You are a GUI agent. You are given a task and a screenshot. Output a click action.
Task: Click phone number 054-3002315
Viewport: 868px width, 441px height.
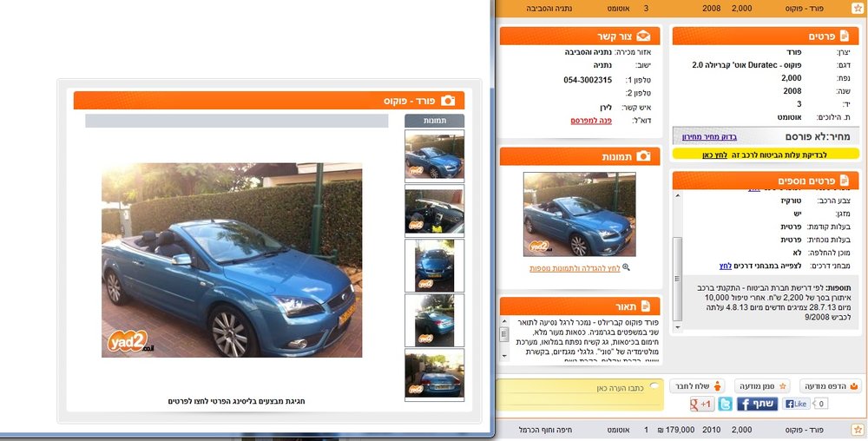click(x=588, y=80)
